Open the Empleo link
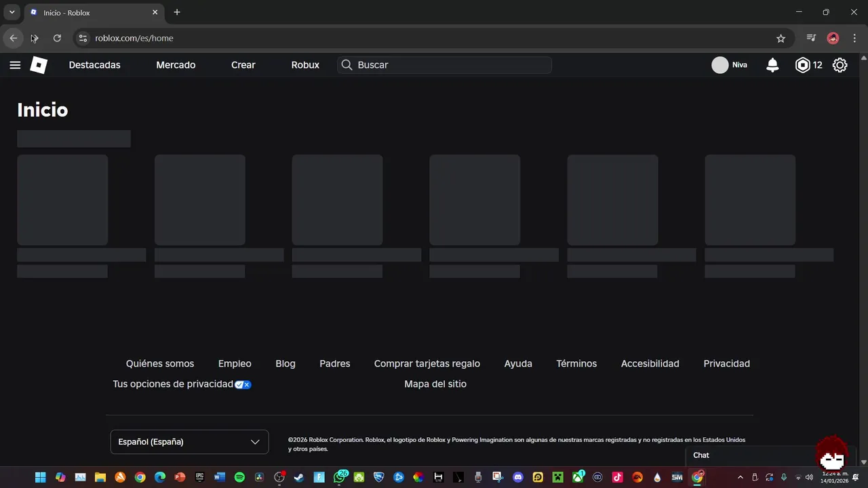Screen dimensions: 868x488 [x=235, y=364]
